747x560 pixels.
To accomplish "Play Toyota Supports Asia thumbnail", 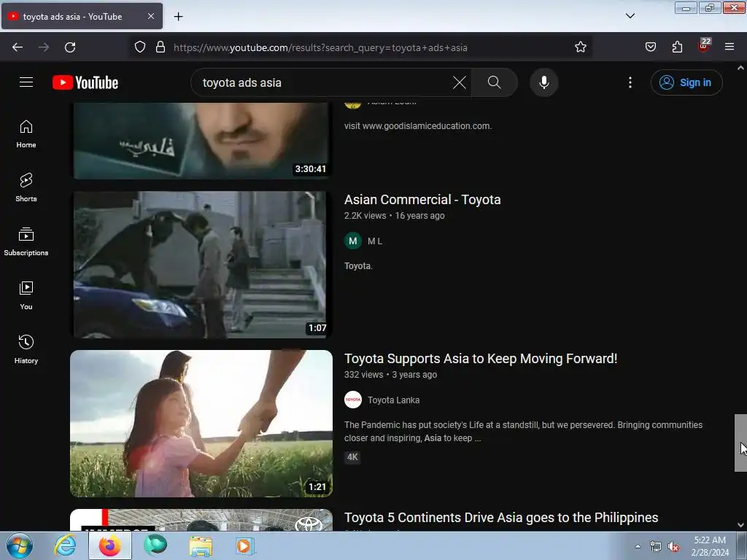I will click(201, 424).
